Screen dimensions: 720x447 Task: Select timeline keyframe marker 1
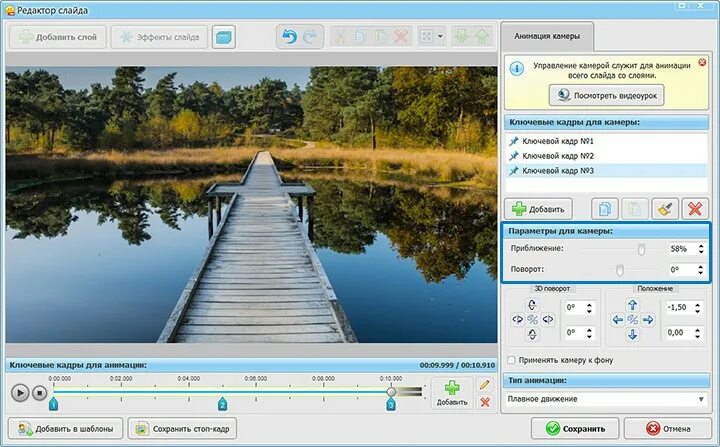tap(53, 404)
